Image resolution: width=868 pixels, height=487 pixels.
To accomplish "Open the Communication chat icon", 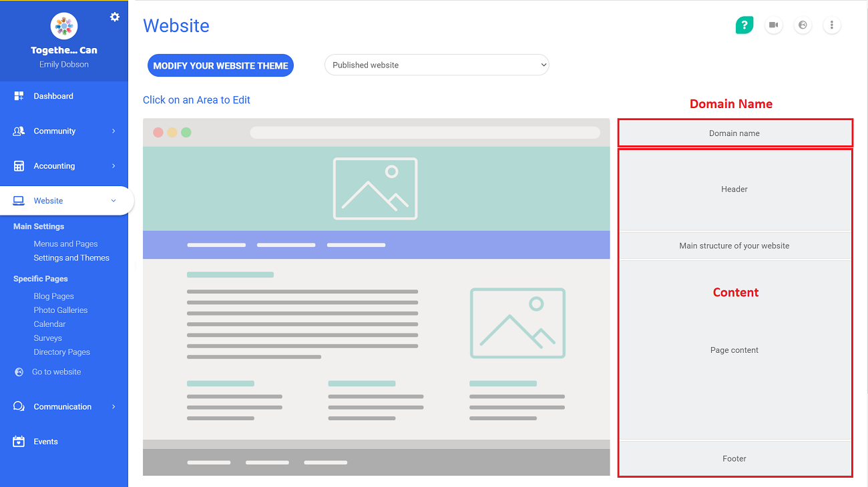I will (19, 406).
